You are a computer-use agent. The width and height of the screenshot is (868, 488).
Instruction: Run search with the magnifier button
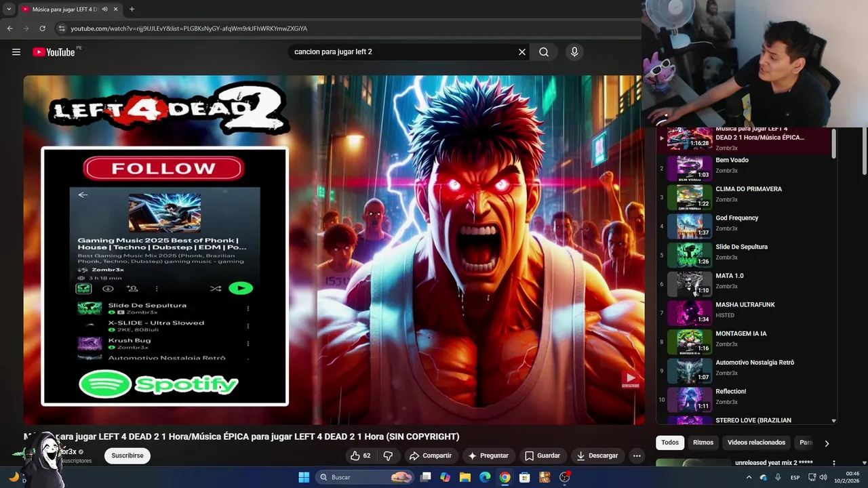coord(544,52)
